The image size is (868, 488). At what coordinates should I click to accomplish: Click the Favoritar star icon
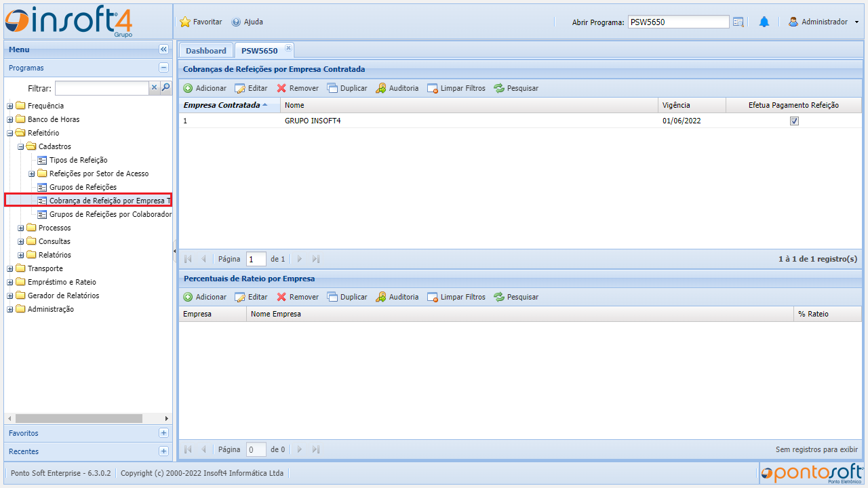(x=185, y=22)
